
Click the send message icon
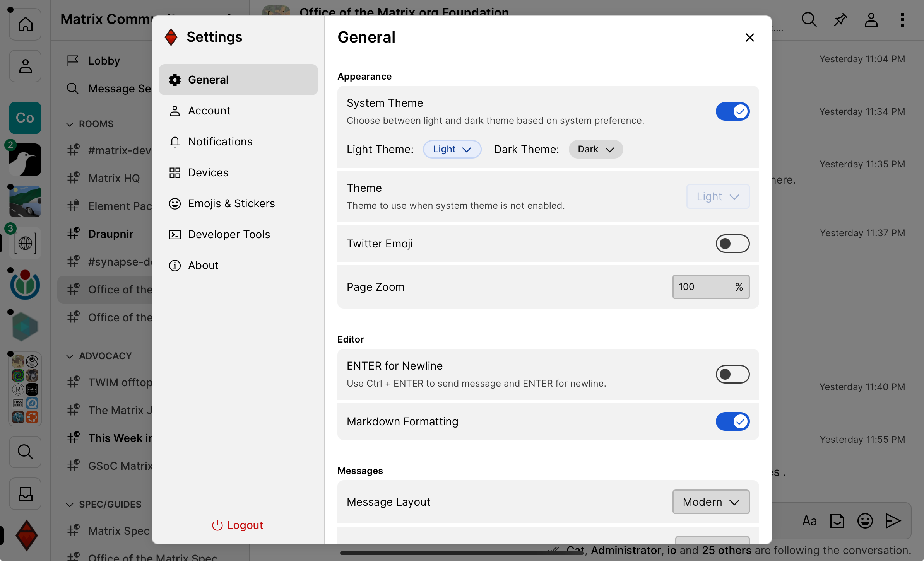pos(892,521)
